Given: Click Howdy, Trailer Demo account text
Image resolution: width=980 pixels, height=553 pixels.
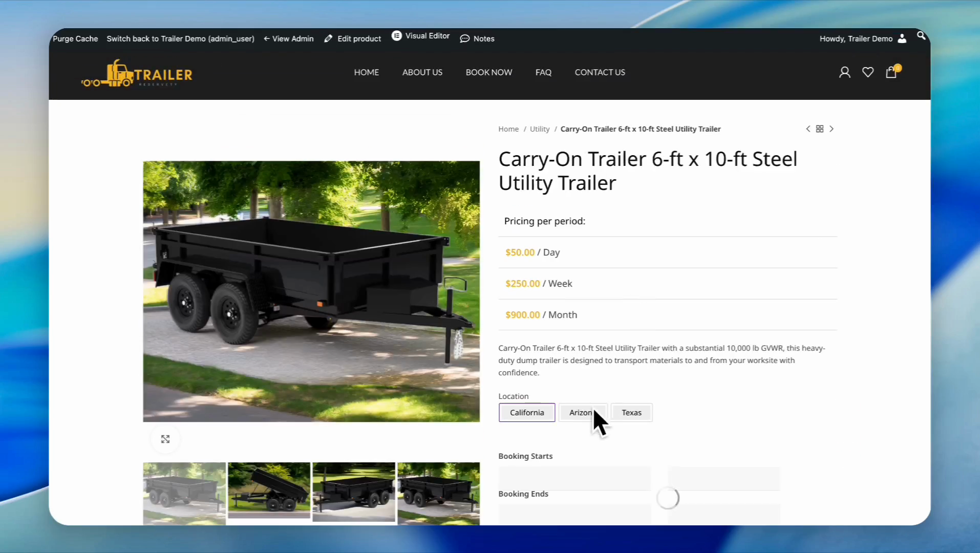Looking at the screenshot, I should click(x=856, y=39).
